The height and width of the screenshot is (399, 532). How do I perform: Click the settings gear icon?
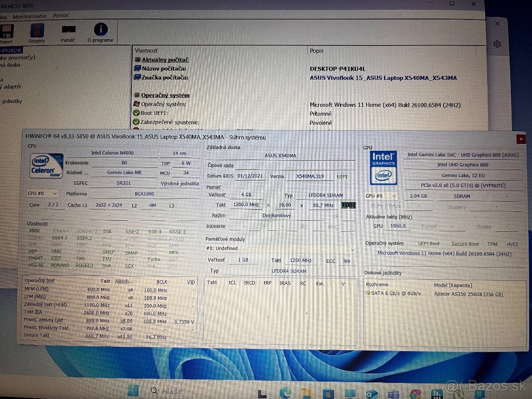click(497, 44)
